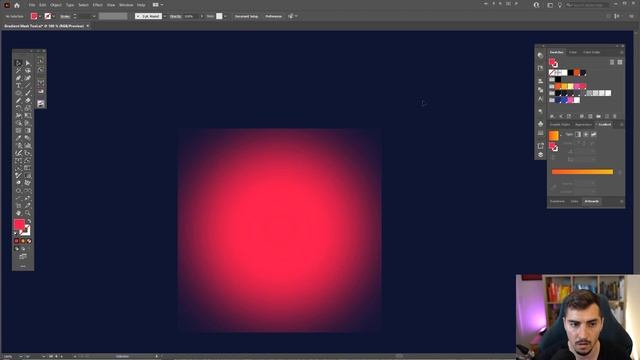Screen dimensions: 640x360
Task: Open the Stroke color dropdown in control bar
Action: 53,16
